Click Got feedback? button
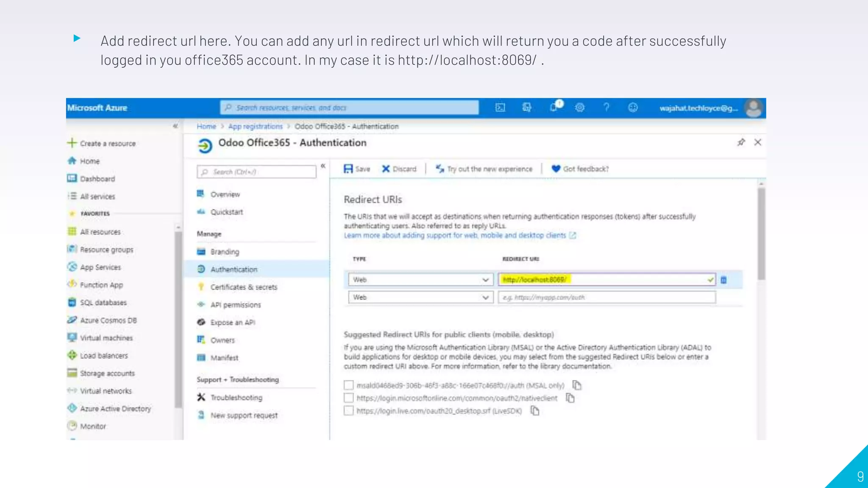The width and height of the screenshot is (868, 488). (x=580, y=169)
